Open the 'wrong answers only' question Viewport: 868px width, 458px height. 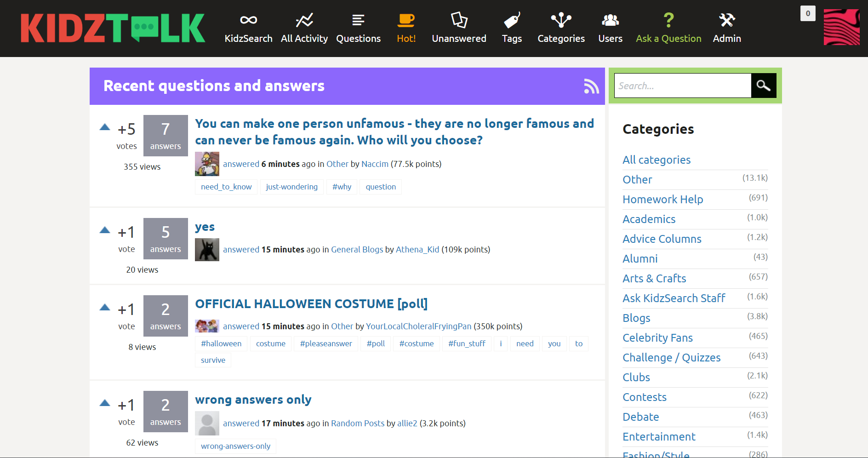click(x=253, y=400)
